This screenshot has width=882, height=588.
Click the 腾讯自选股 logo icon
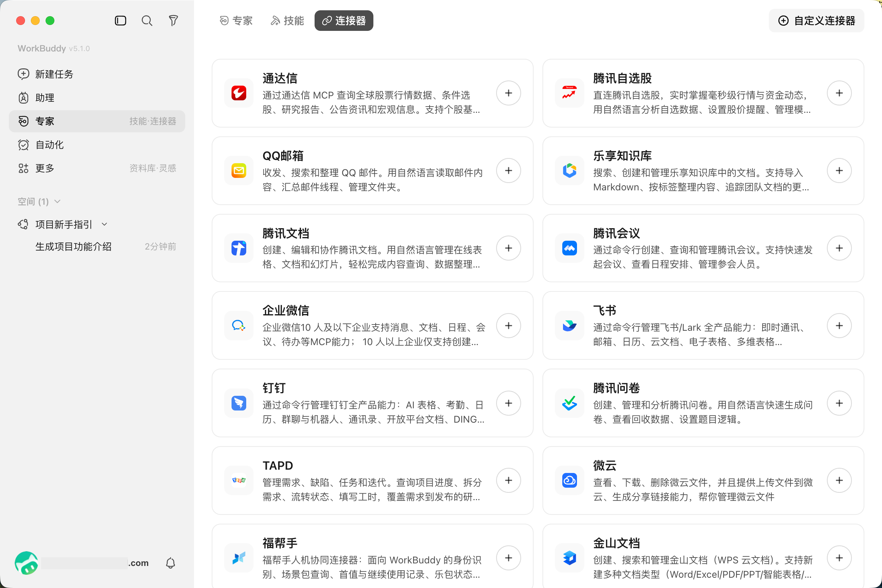pos(570,93)
